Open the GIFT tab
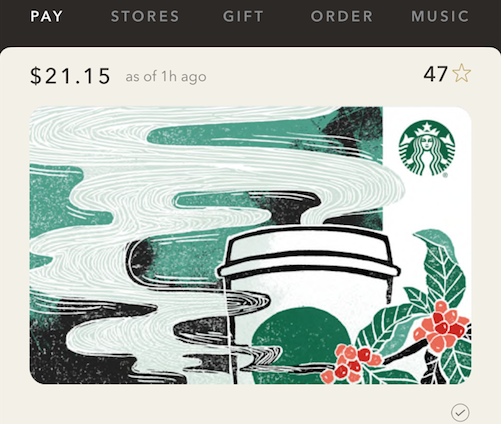This screenshot has height=424, width=501. (243, 16)
